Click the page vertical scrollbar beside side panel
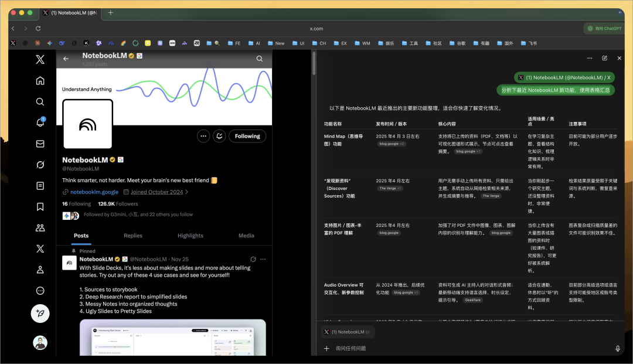The image size is (633, 364). tap(314, 63)
